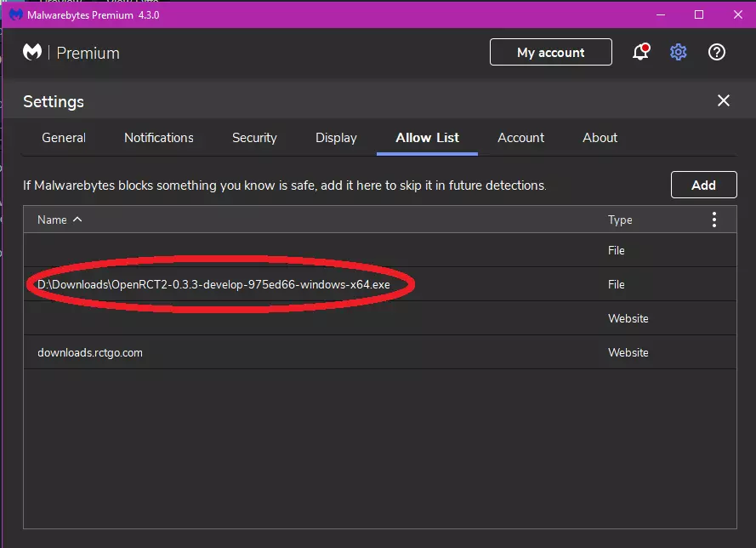Click the Name column header

pyautogui.click(x=52, y=220)
